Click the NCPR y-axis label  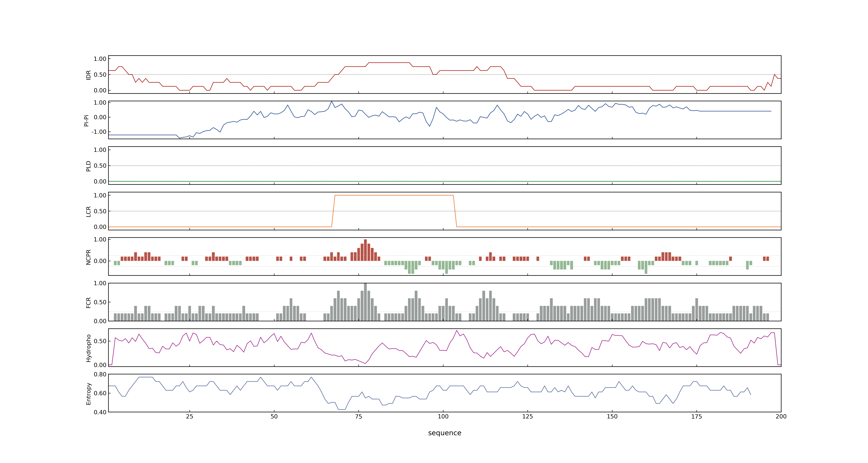(88, 257)
